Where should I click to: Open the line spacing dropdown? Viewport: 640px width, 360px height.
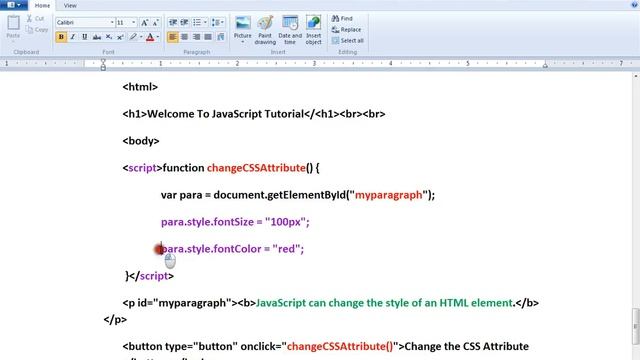tap(218, 22)
